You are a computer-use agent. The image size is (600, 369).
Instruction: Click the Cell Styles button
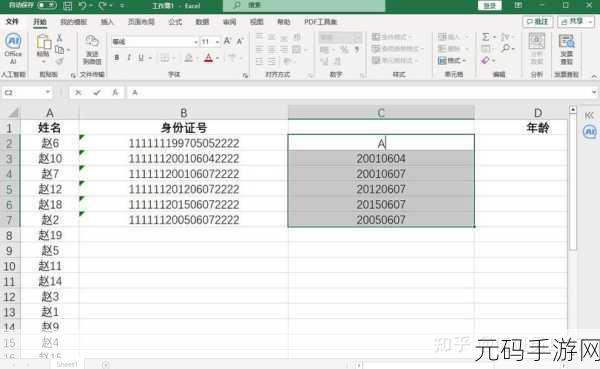click(x=395, y=60)
